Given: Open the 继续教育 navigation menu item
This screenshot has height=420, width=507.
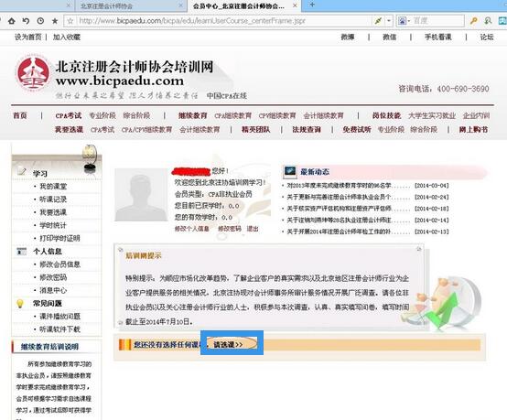Looking at the screenshot, I should pyautogui.click(x=193, y=115).
